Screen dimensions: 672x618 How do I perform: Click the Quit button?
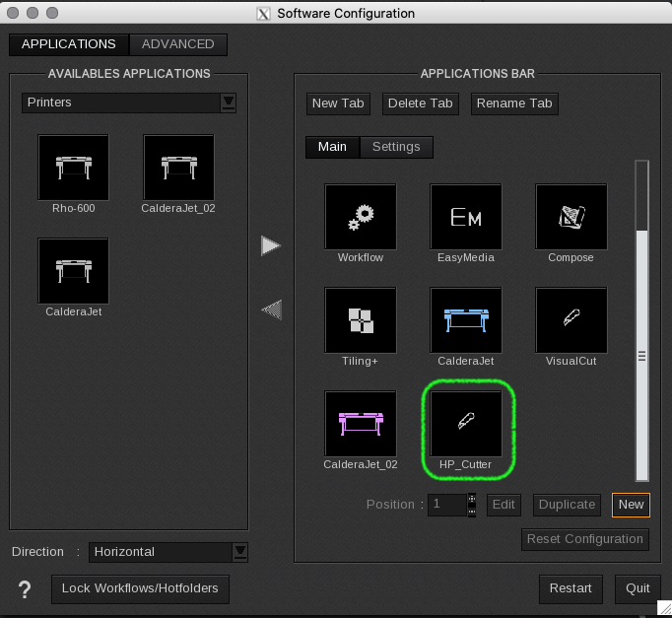coord(638,588)
